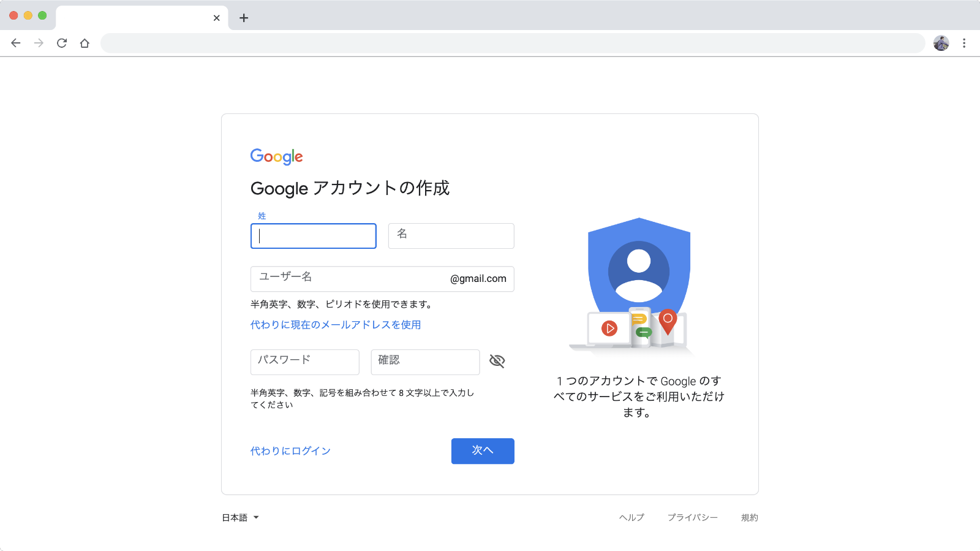Viewport: 980px width, 551px height.
Task: Click 代わりに現在のメールアドレスを使用 link
Action: pos(336,325)
